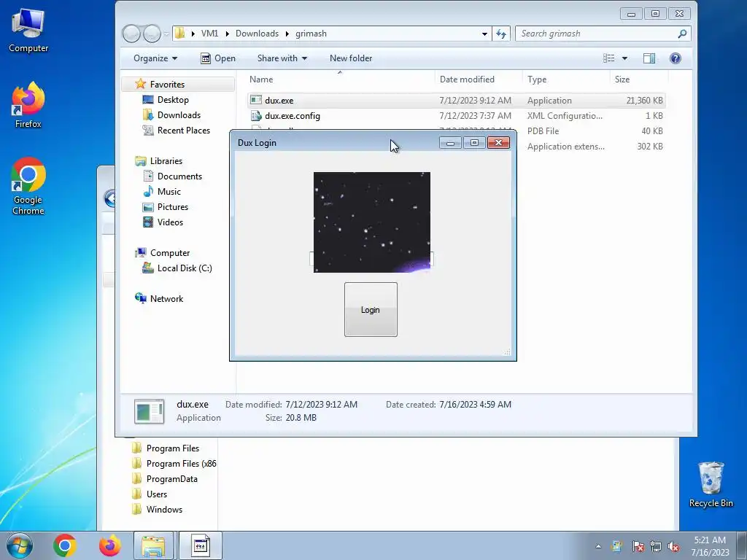The width and height of the screenshot is (747, 560).
Task: Click the network tray icon
Action: tap(656, 546)
